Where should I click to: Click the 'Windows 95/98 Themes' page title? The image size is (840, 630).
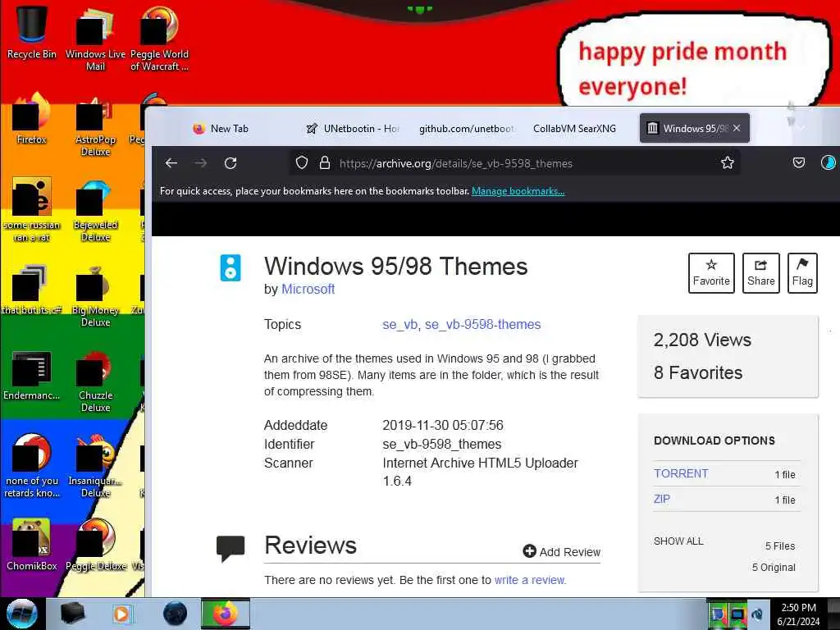pos(396,267)
